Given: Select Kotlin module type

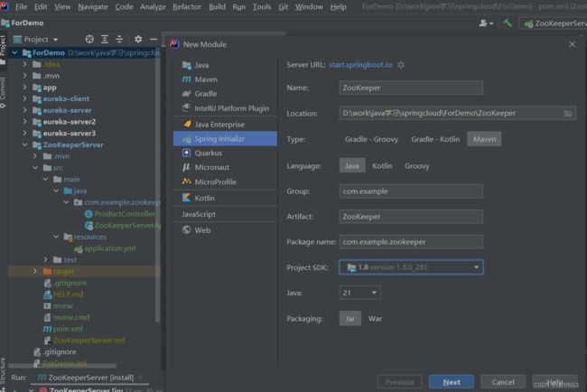Looking at the screenshot, I should coord(225,198).
